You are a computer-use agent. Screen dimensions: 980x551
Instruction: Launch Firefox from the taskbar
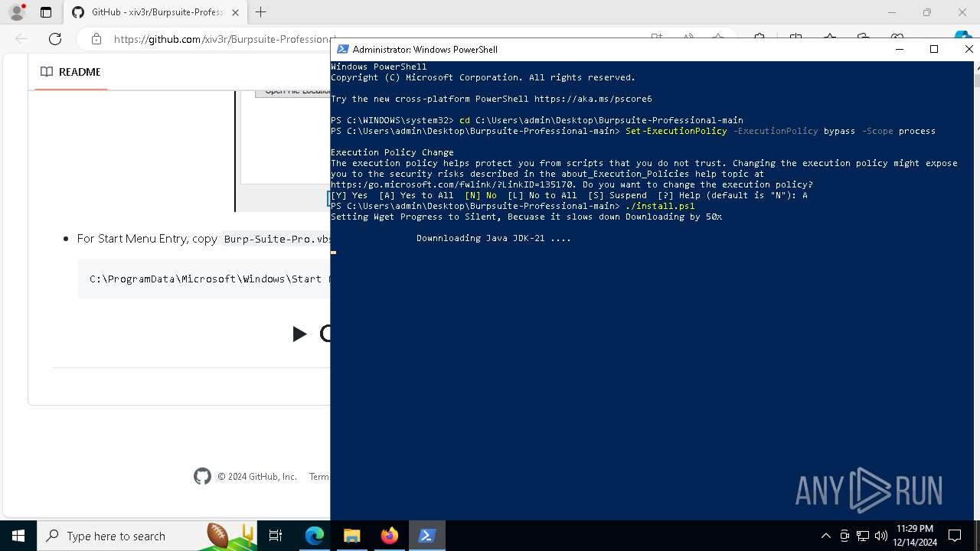click(389, 536)
